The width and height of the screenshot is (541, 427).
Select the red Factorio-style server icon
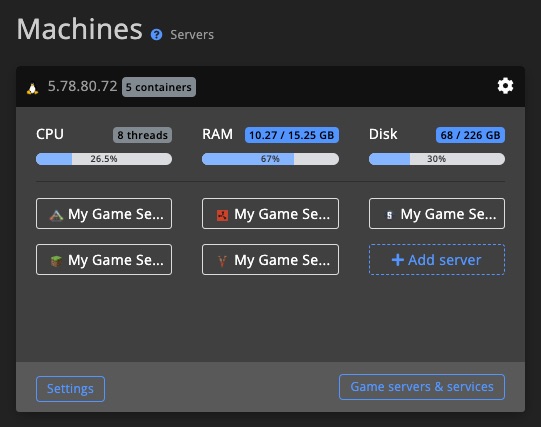coord(222,216)
